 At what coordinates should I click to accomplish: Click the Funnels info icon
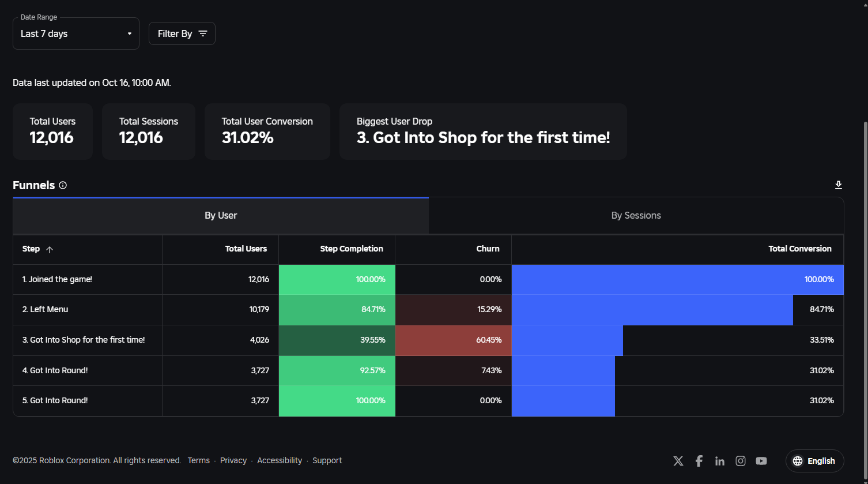pyautogui.click(x=63, y=185)
